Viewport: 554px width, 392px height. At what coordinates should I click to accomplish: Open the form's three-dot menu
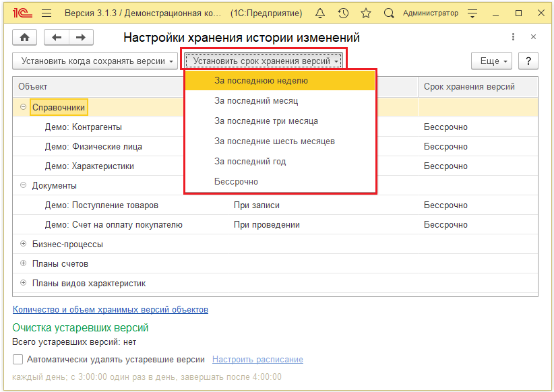513,37
